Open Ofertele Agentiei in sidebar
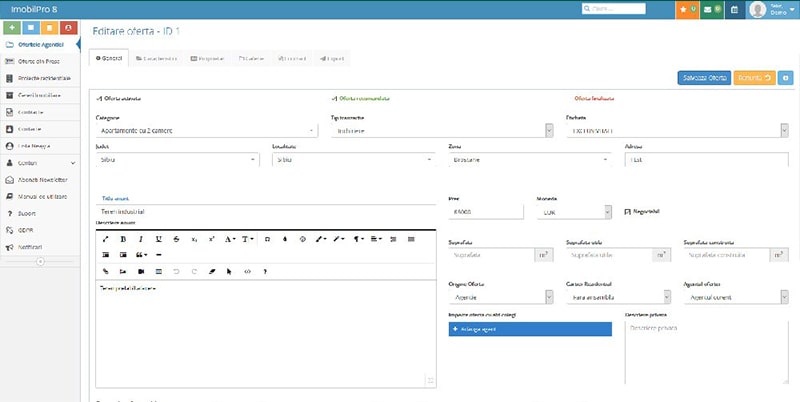This screenshot has height=402, width=800. pyautogui.click(x=40, y=44)
